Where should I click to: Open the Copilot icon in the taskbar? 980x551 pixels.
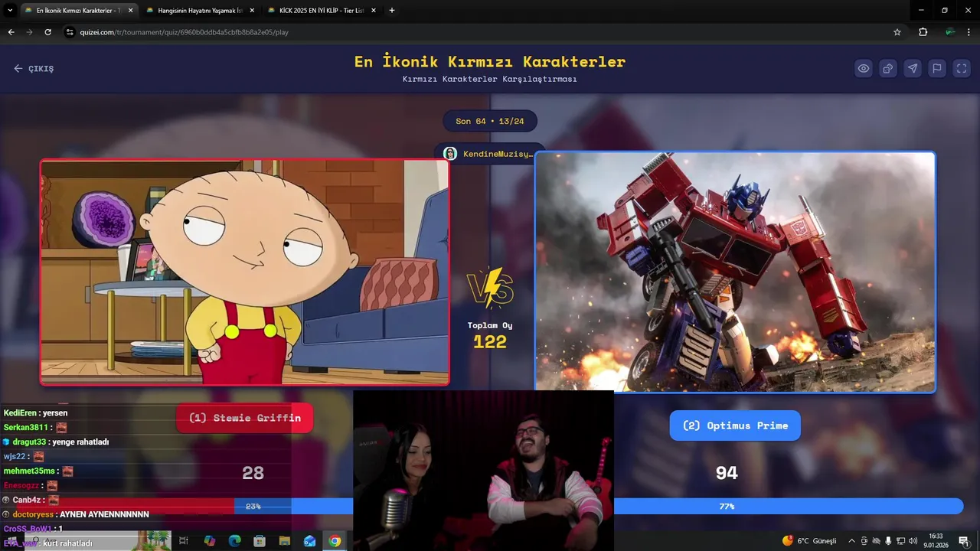click(x=210, y=541)
